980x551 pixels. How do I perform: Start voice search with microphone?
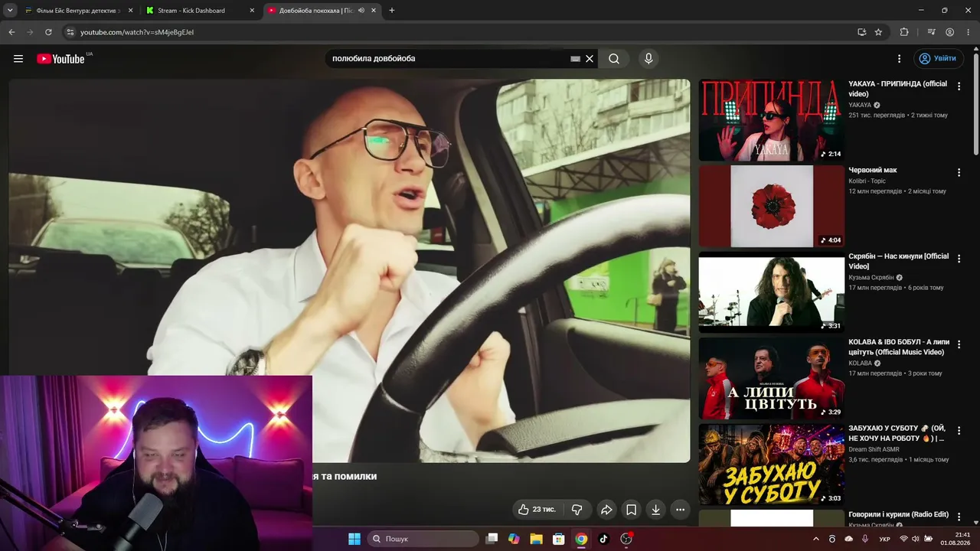tap(648, 59)
